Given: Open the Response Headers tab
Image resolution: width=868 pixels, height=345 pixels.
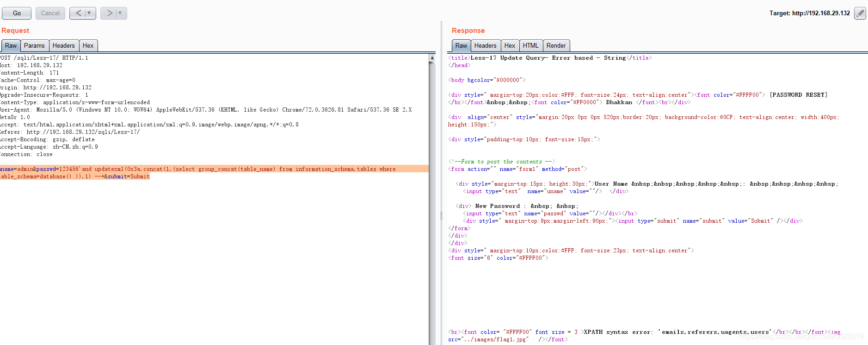Looking at the screenshot, I should click(485, 45).
